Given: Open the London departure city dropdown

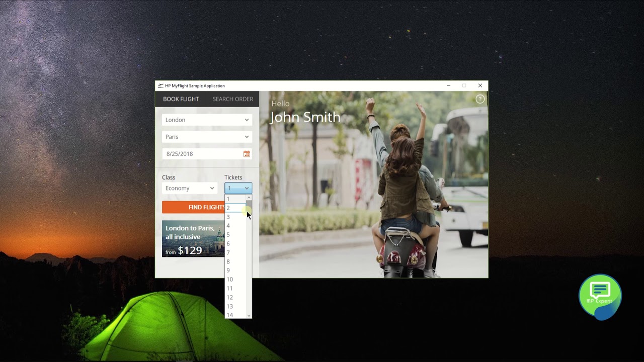Looking at the screenshot, I should click(x=207, y=120).
